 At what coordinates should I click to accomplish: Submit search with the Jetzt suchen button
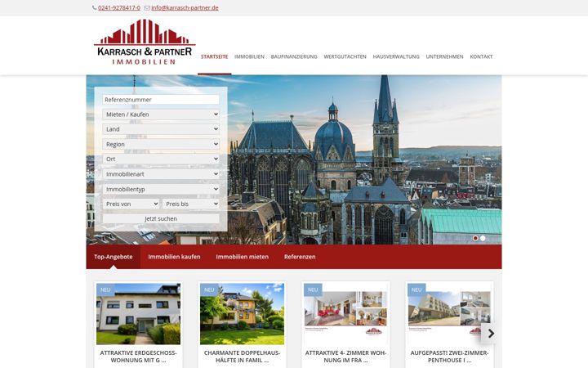(161, 218)
